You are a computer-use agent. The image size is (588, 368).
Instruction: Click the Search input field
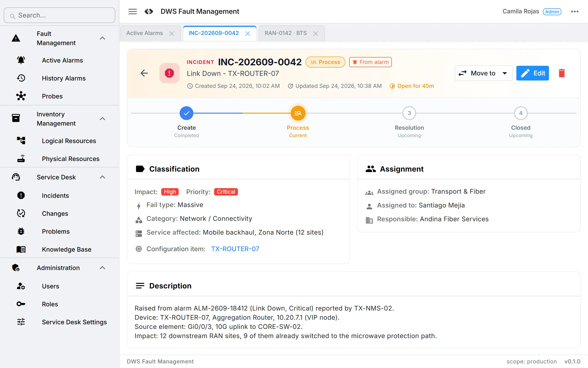tap(59, 15)
